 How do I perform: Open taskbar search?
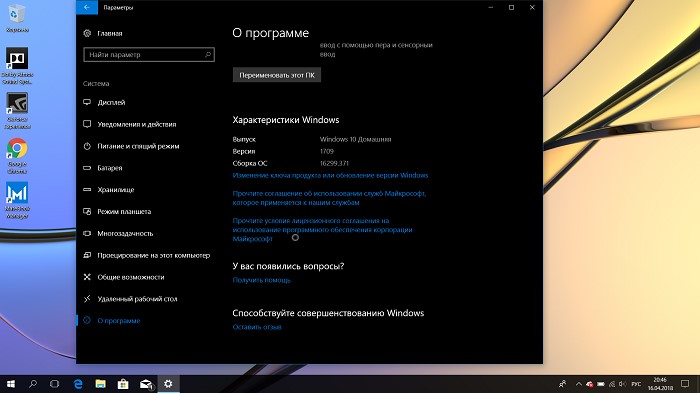pyautogui.click(x=33, y=384)
